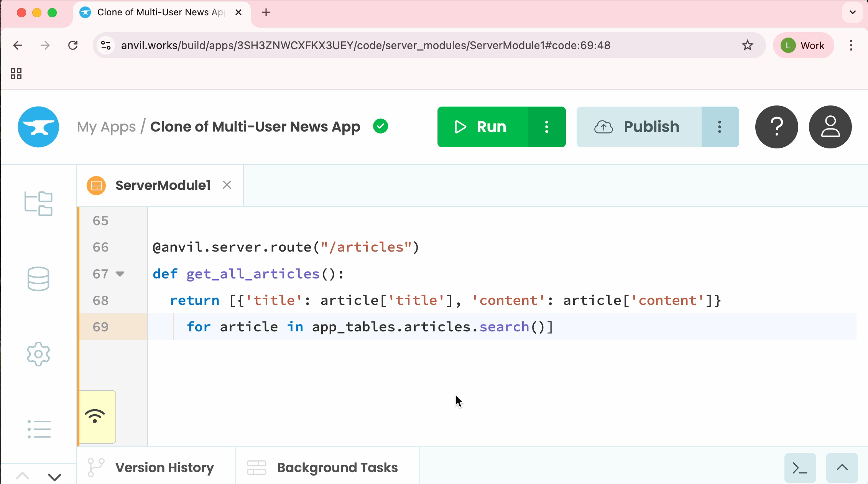Click the sidebar scroll down chevron
868x484 pixels.
(x=54, y=477)
